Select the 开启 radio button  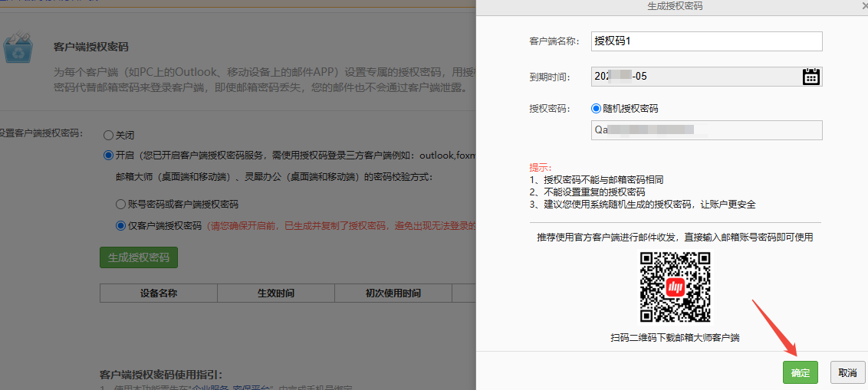click(109, 156)
